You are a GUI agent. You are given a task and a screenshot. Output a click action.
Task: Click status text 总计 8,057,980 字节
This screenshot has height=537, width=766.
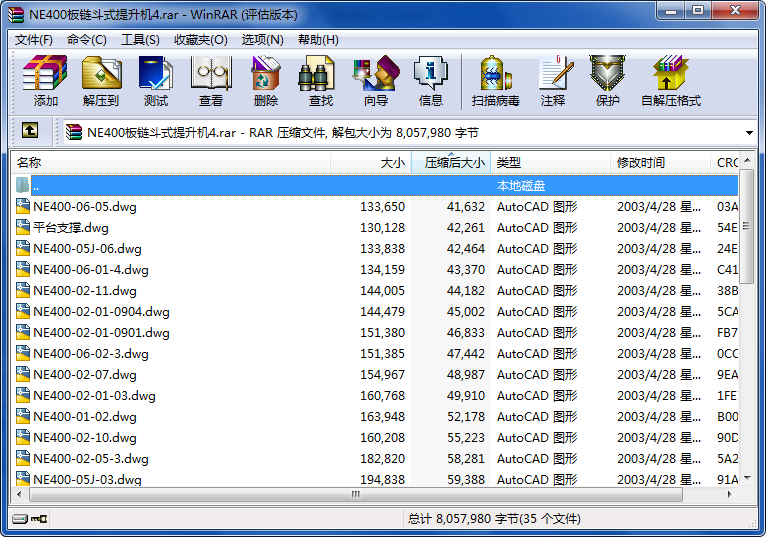click(494, 518)
